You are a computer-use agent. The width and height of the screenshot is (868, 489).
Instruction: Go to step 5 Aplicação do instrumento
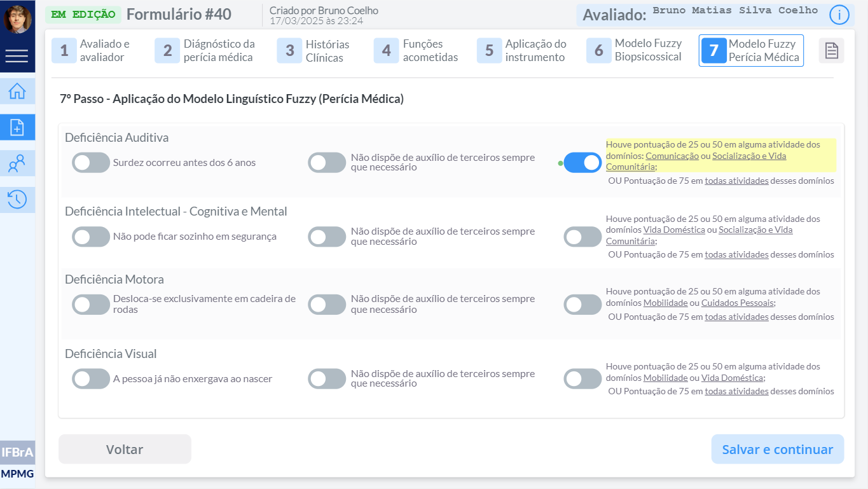[x=522, y=51]
